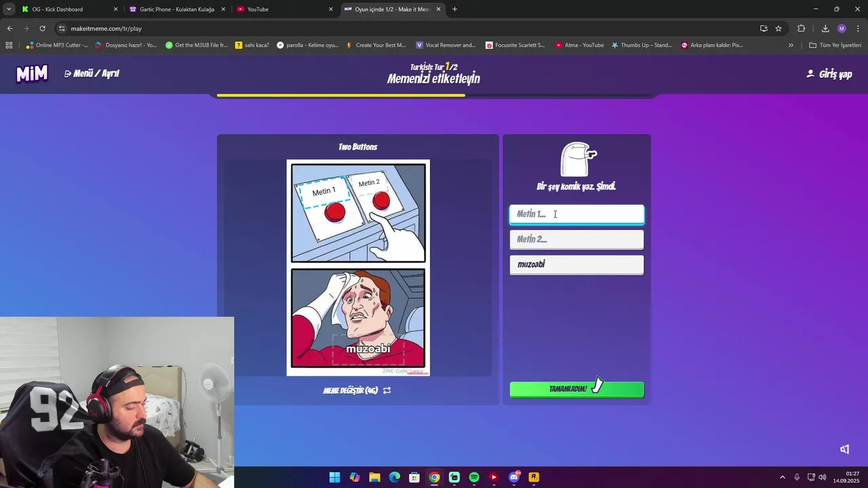868x488 pixels.
Task: Open the Chrome profile avatar
Action: coord(842,28)
